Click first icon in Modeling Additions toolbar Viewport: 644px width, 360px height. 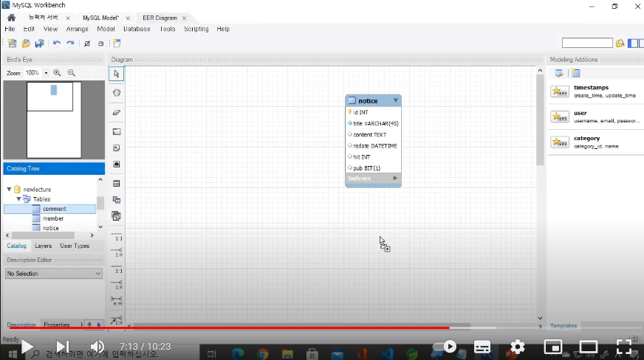pyautogui.click(x=559, y=73)
